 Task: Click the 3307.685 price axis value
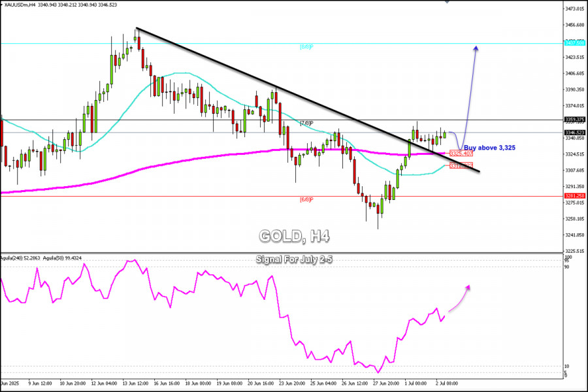point(575,170)
